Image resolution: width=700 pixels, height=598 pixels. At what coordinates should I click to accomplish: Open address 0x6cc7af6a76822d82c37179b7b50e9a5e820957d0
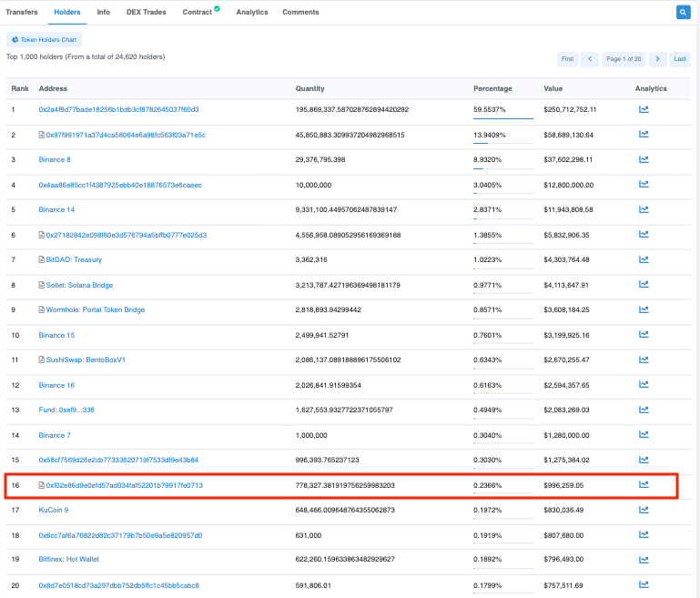(x=120, y=535)
